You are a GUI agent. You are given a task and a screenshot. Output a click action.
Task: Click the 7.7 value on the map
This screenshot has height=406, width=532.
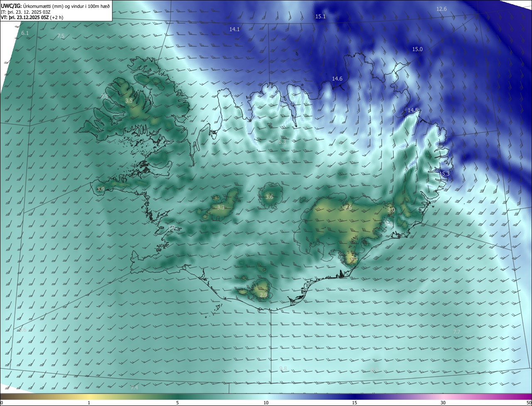457,332
